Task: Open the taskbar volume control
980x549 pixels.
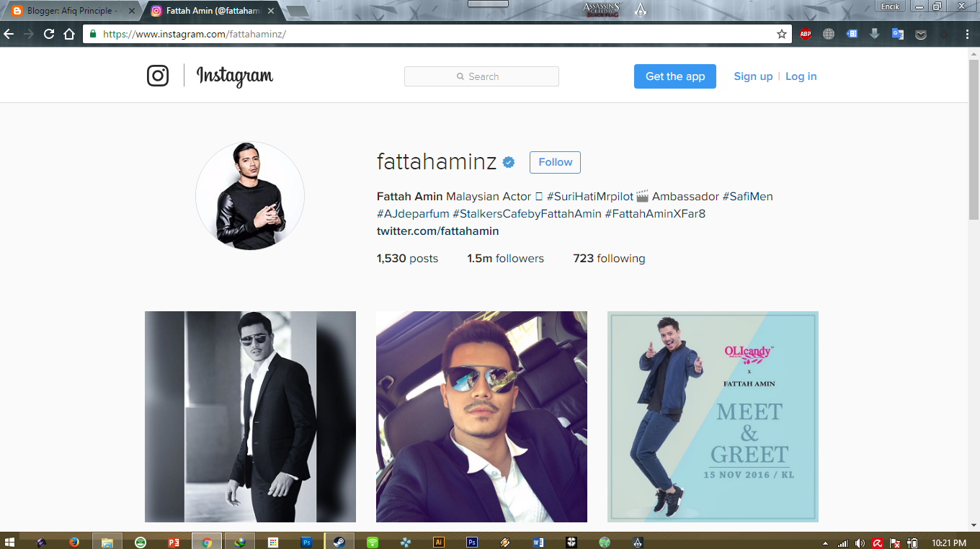Action: pos(860,543)
